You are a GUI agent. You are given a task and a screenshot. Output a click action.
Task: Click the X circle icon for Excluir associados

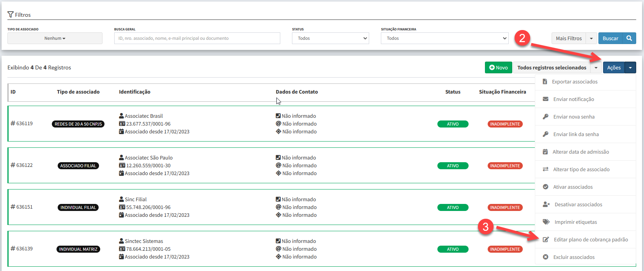(x=546, y=257)
